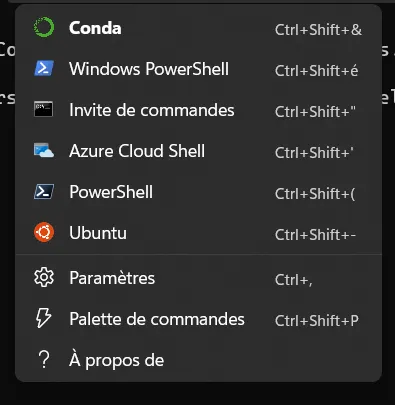Open Paramètres settings entry

tap(199, 278)
